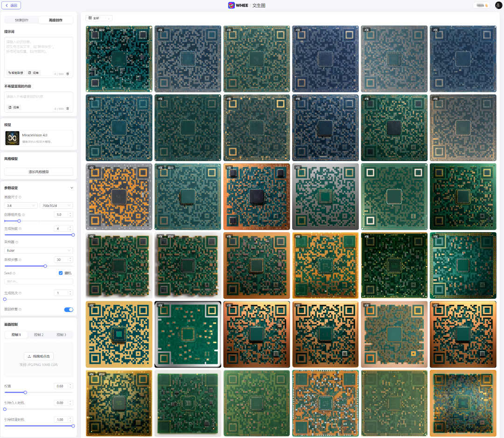Switch to 快捷创作 tab
Image resolution: width=504 pixels, height=438 pixels.
(x=21, y=20)
